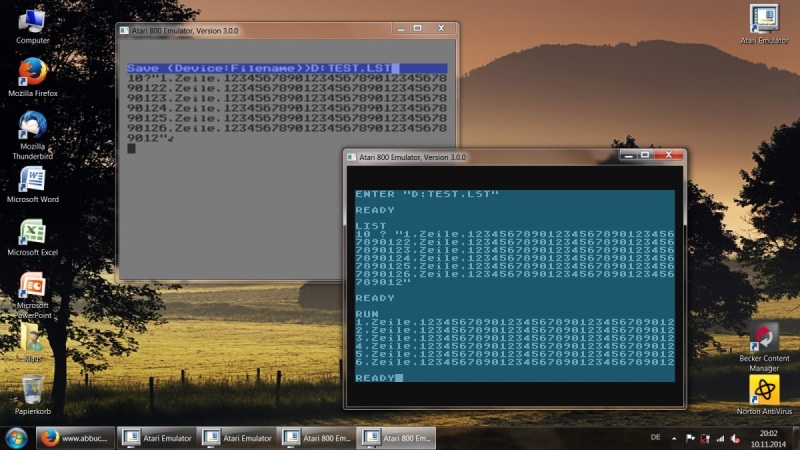The height and width of the screenshot is (450, 800).
Task: Close the blue Atari 800 Emulator window
Action: coord(668,155)
